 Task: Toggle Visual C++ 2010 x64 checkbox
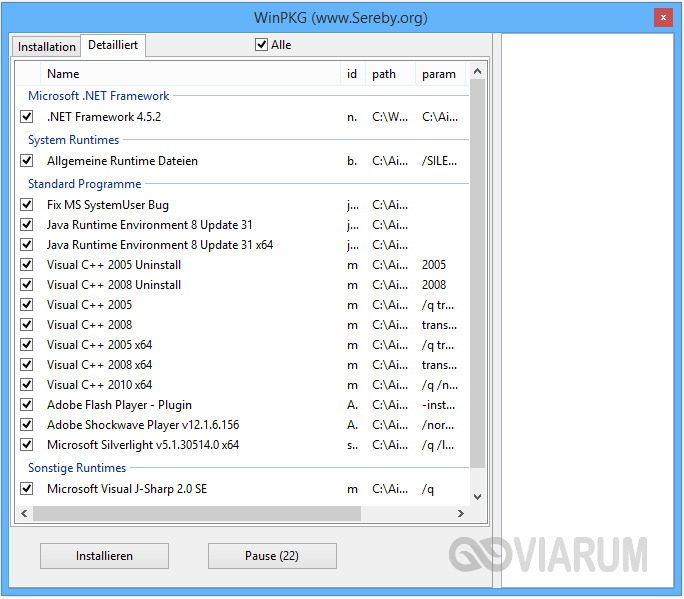[x=27, y=385]
